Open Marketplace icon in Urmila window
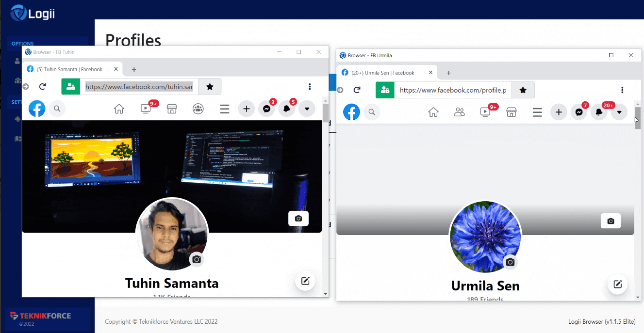Image resolution: width=644 pixels, height=333 pixels. (511, 112)
